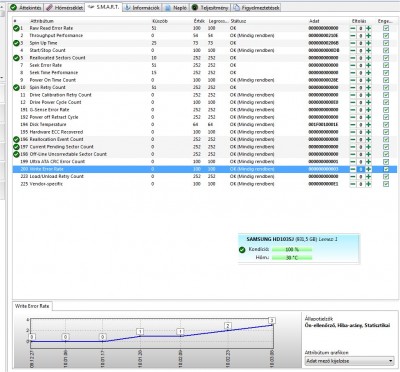The width and height of the screenshot is (400, 372).
Task: Toggle the enable checkbox for G-Sense Error Rate
Action: (386, 110)
